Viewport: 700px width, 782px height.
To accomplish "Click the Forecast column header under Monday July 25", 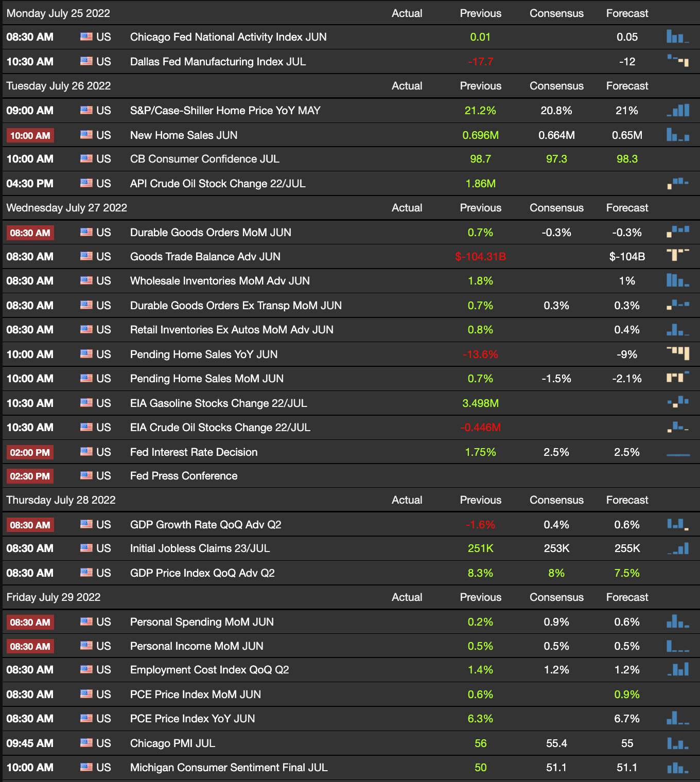I will 627,13.
